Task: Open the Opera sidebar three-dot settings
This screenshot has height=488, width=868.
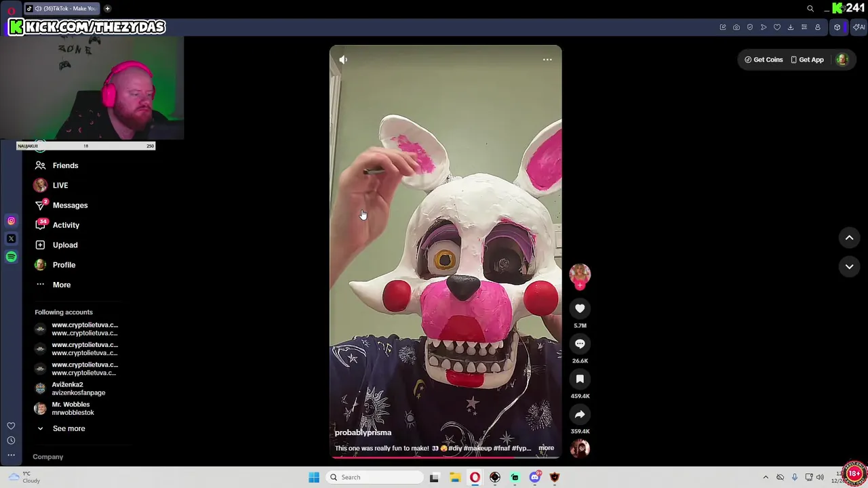Action: tap(11, 455)
